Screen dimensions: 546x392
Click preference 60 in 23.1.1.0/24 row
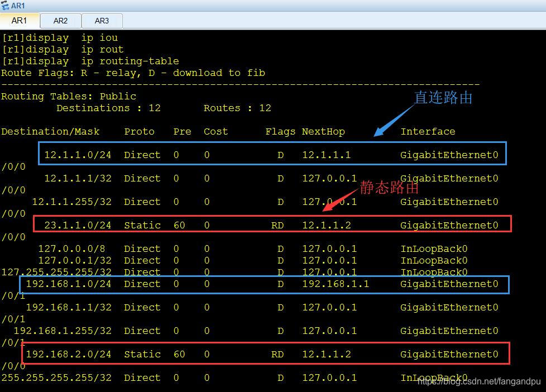(179, 225)
